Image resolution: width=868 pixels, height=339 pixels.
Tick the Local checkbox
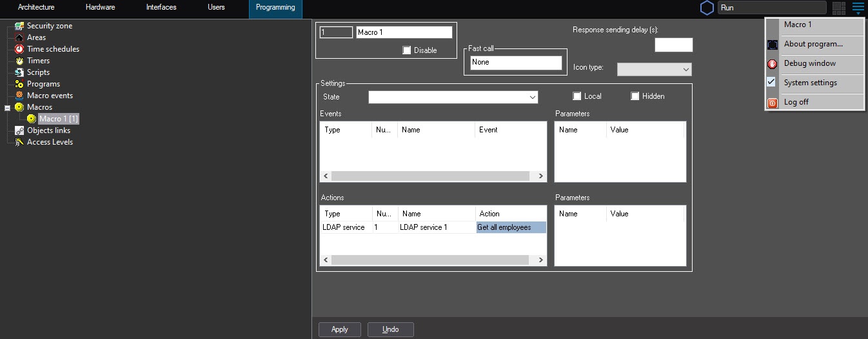click(577, 96)
